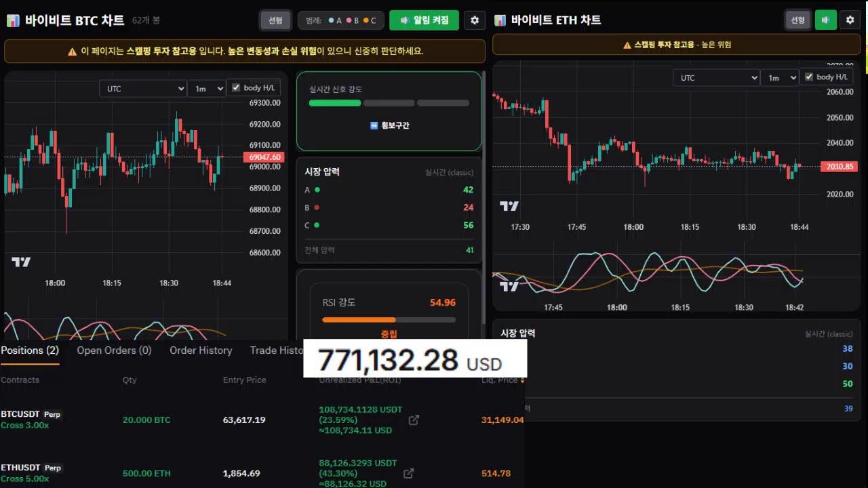
Task: Click the 62개 봉 candle count label
Action: pyautogui.click(x=146, y=20)
